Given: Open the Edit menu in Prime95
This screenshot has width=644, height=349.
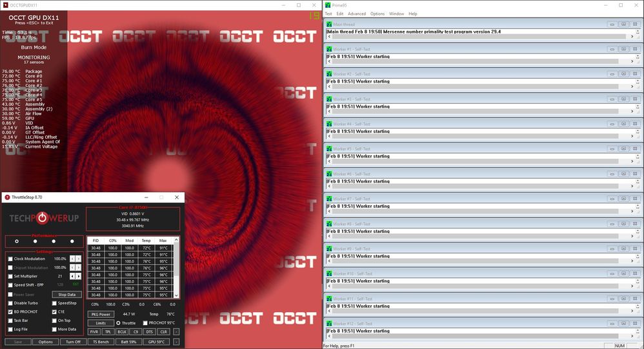Looking at the screenshot, I should pyautogui.click(x=340, y=14).
